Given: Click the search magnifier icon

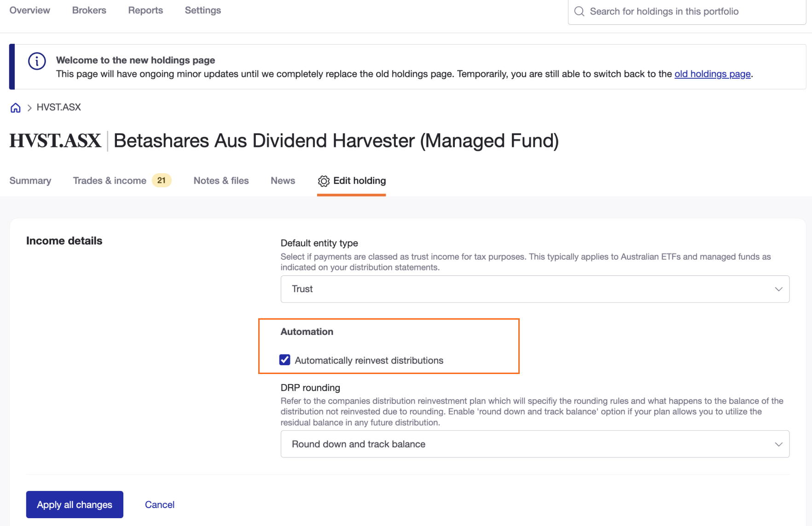Looking at the screenshot, I should 579,12.
